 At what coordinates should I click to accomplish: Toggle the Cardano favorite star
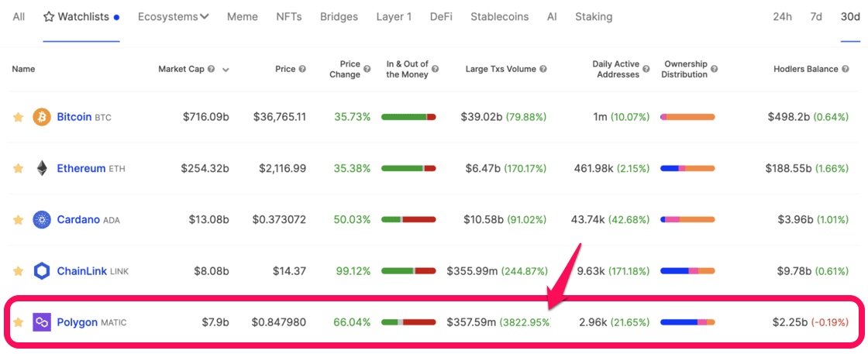coord(19,219)
